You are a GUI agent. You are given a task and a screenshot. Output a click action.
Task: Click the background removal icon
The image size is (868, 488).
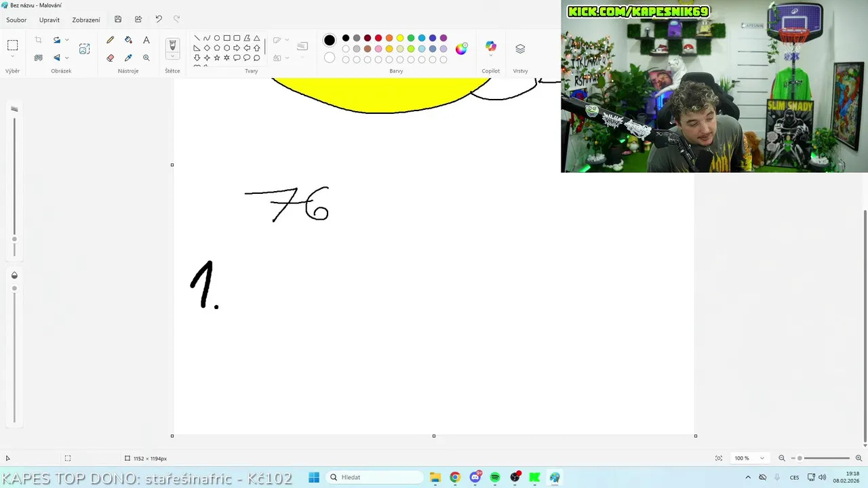pos(38,58)
